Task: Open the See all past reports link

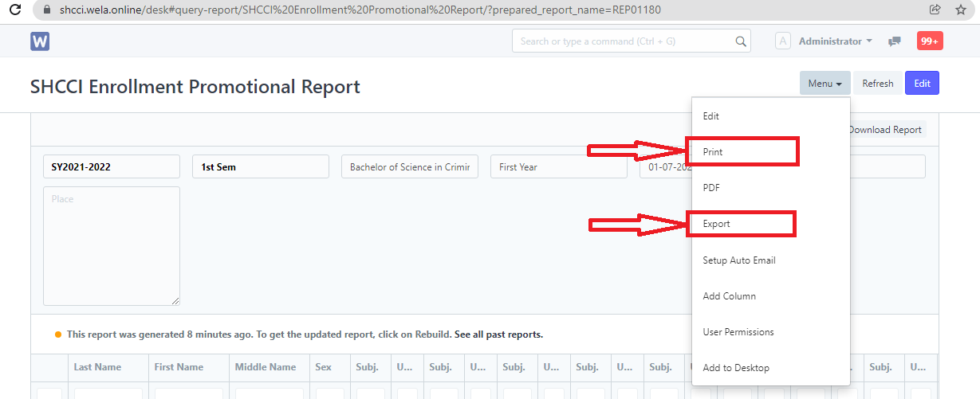Action: click(498, 334)
